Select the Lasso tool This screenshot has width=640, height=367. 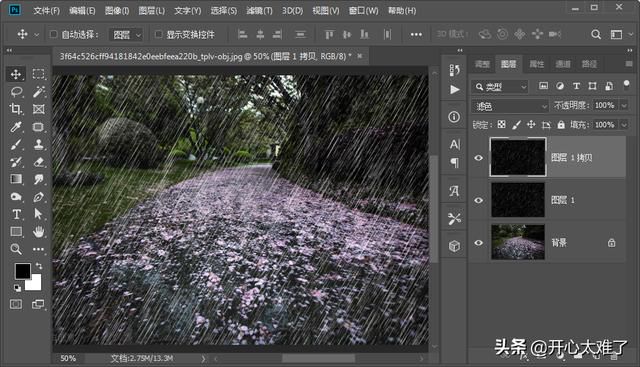click(x=16, y=91)
